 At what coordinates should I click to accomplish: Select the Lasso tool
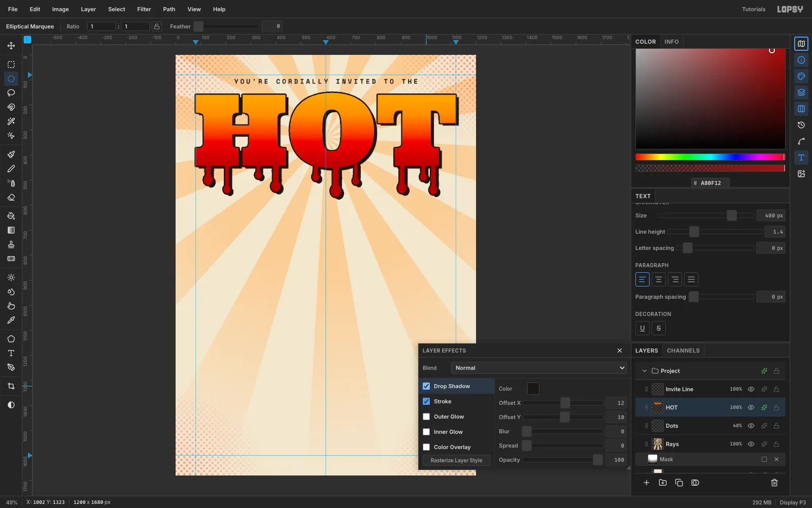pyautogui.click(x=11, y=93)
